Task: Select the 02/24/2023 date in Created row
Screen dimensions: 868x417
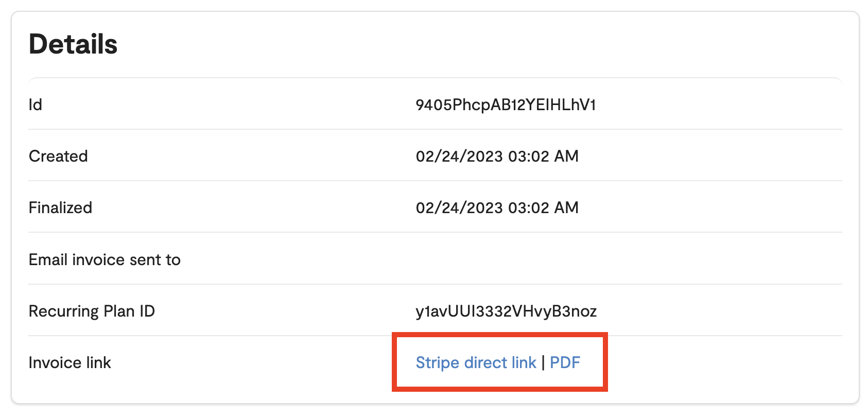Action: pos(459,156)
